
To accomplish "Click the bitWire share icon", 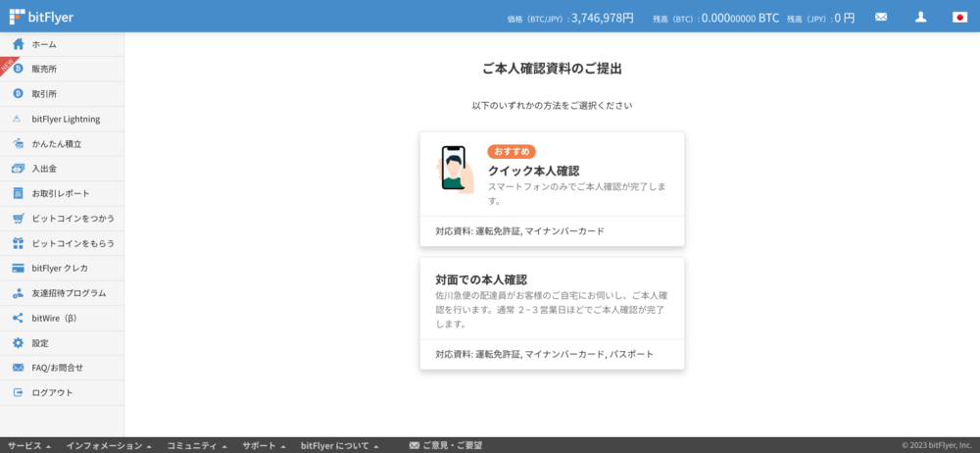I will point(18,318).
